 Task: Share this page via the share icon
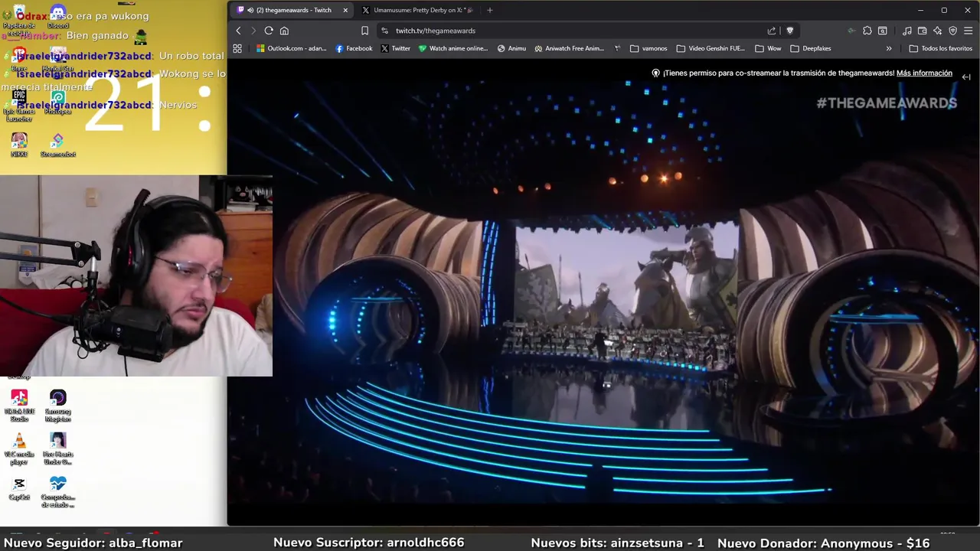(x=772, y=31)
